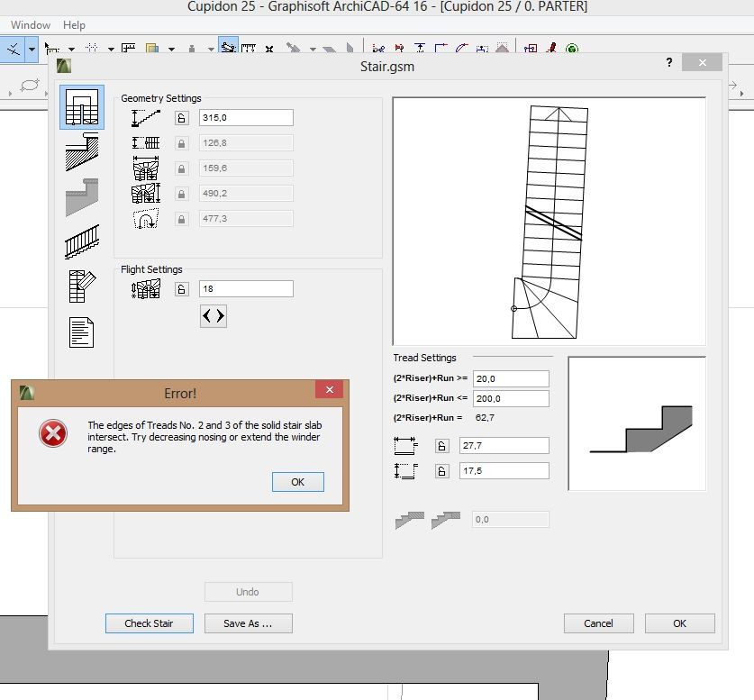Image resolution: width=754 pixels, height=700 pixels.
Task: Click the number of risers icon
Action: (x=146, y=289)
